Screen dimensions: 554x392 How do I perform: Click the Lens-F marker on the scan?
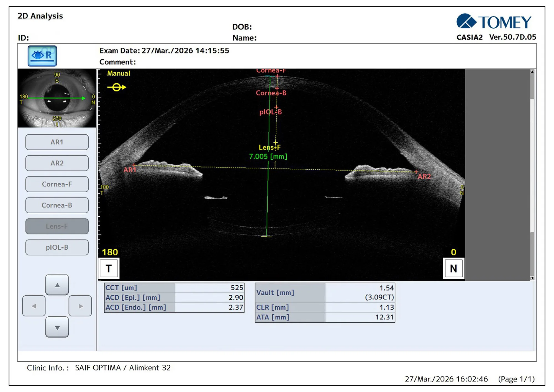275,143
